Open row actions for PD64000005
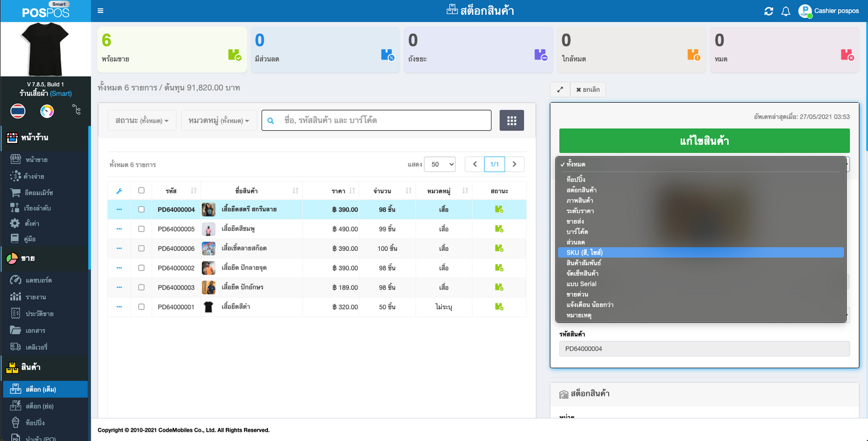Screen dimensions: 868x441 pos(119,229)
